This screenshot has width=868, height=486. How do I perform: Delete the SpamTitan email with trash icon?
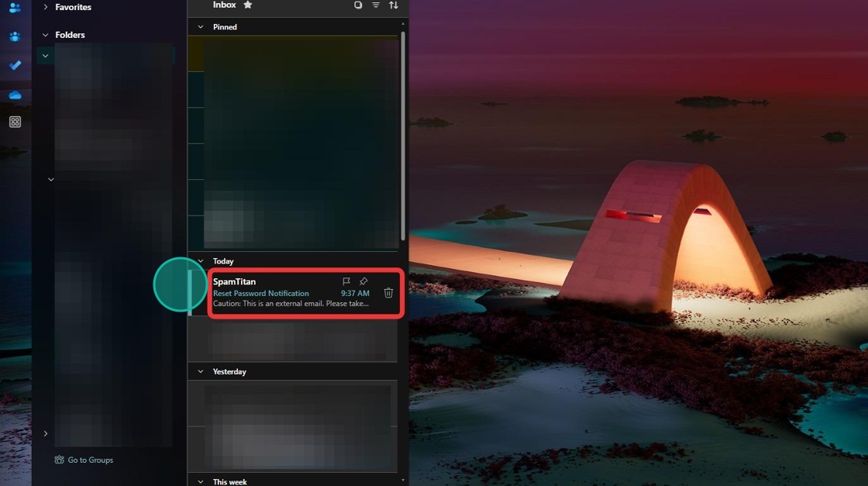388,293
